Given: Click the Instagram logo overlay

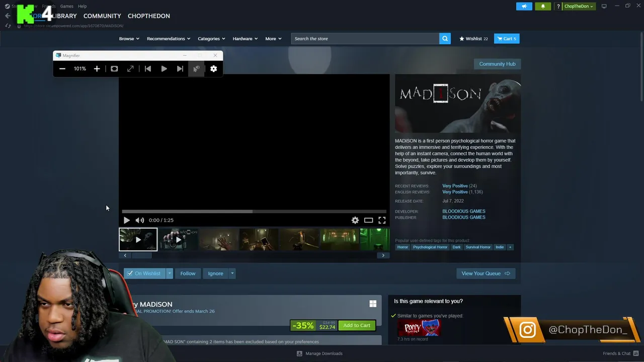Looking at the screenshot, I should (x=527, y=330).
